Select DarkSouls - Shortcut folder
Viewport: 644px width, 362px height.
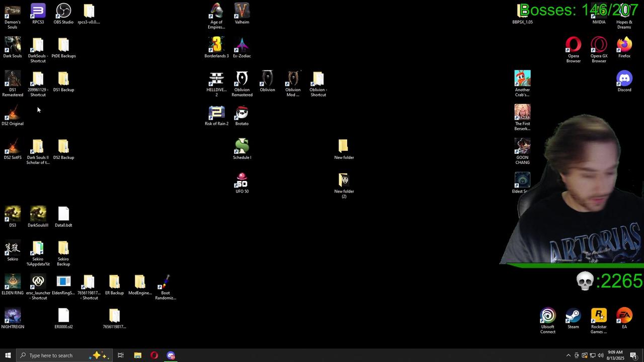click(x=38, y=50)
